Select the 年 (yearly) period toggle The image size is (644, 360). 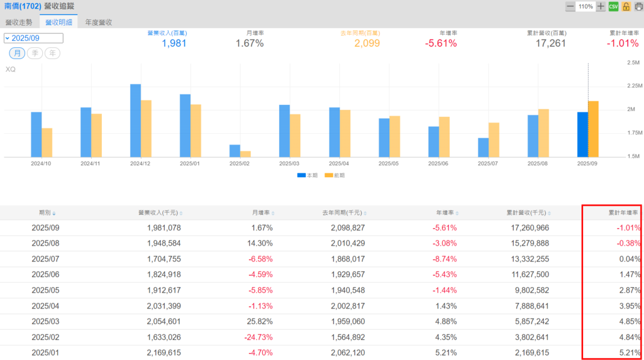tap(52, 53)
